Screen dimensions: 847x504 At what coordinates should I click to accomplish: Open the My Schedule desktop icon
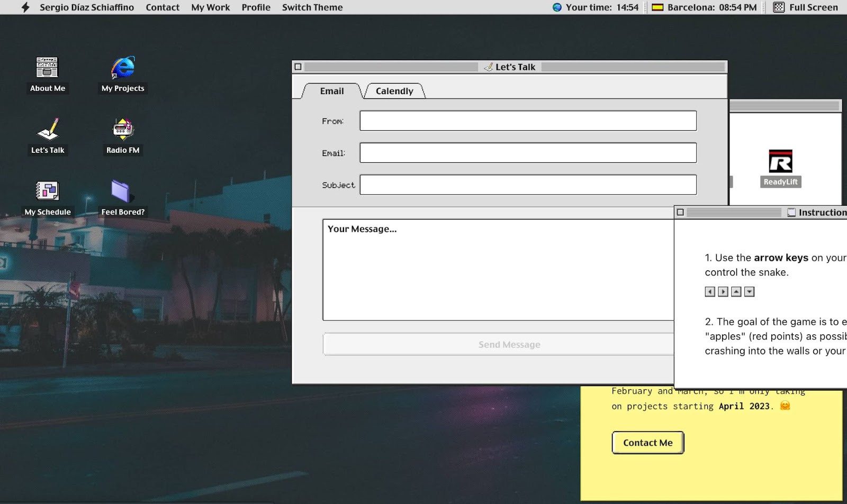(x=47, y=191)
